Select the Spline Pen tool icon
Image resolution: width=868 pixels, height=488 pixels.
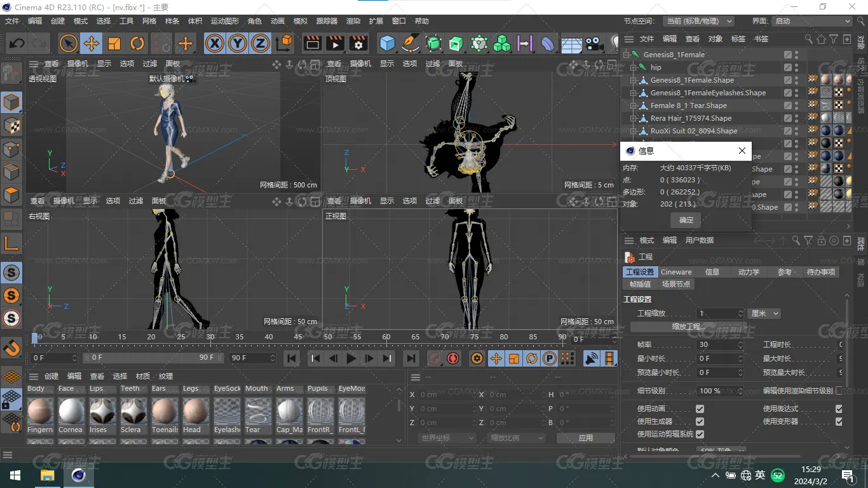(410, 43)
